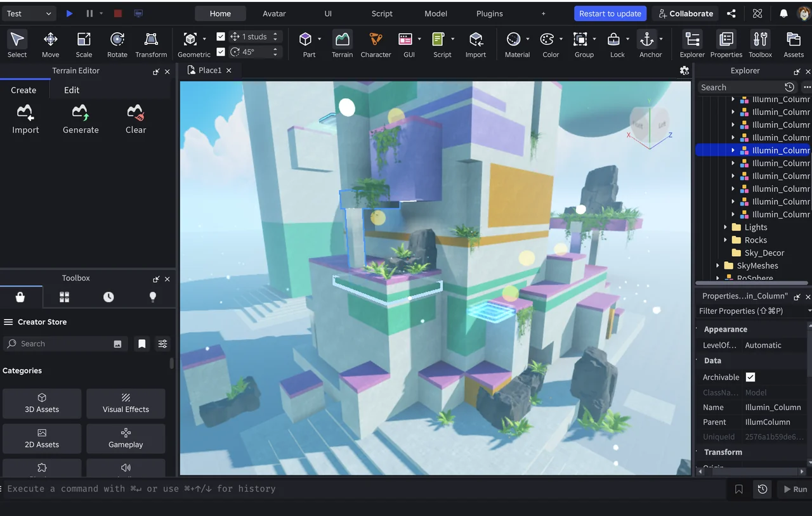Expand the Rocks folder in Explorer
The height and width of the screenshot is (516, 812).
tap(726, 240)
